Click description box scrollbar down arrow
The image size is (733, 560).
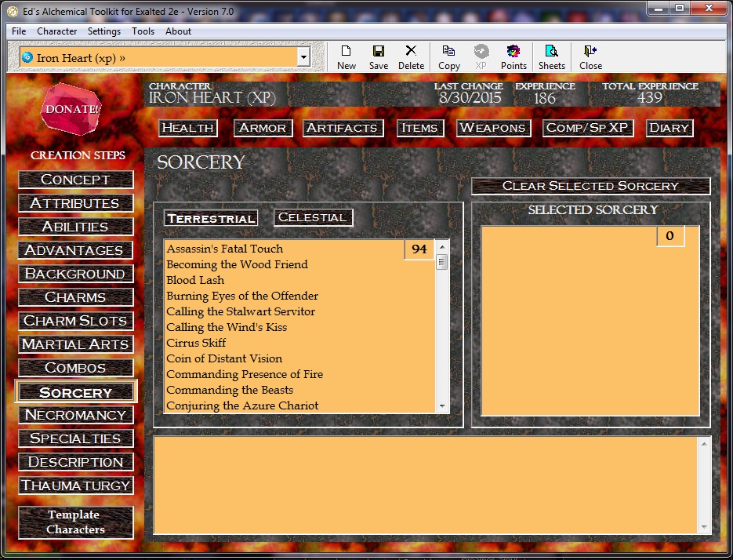pos(704,527)
